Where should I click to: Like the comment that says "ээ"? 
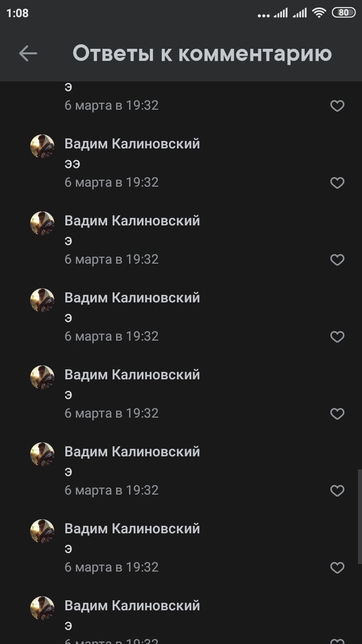point(337,183)
